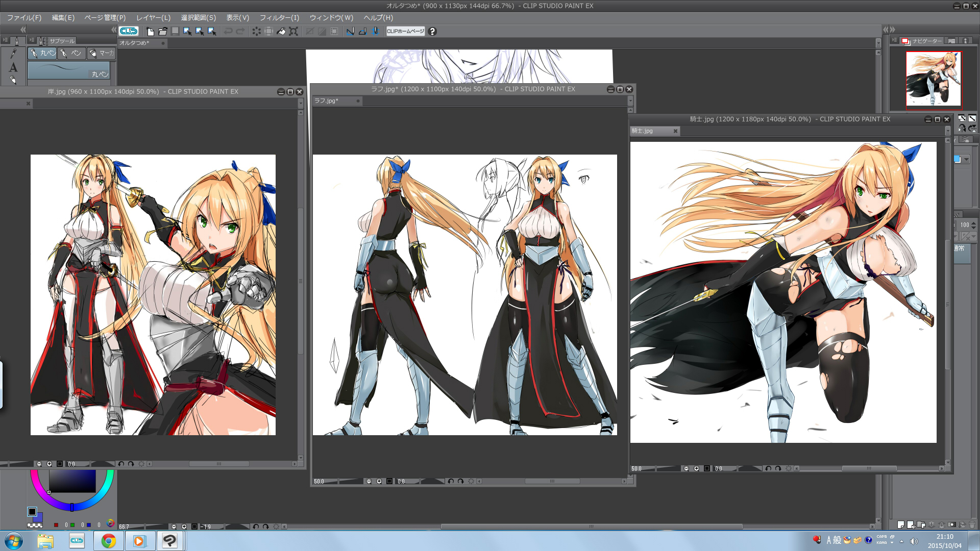The image size is (980, 551).
Task: Switch to the マーカー sub tool group
Action: [x=102, y=53]
